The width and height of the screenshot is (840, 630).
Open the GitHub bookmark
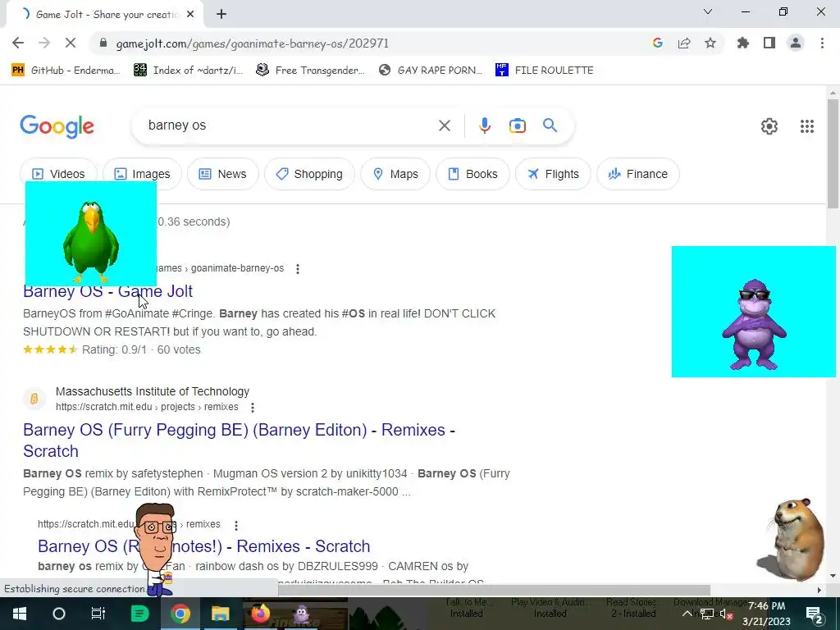tap(66, 71)
